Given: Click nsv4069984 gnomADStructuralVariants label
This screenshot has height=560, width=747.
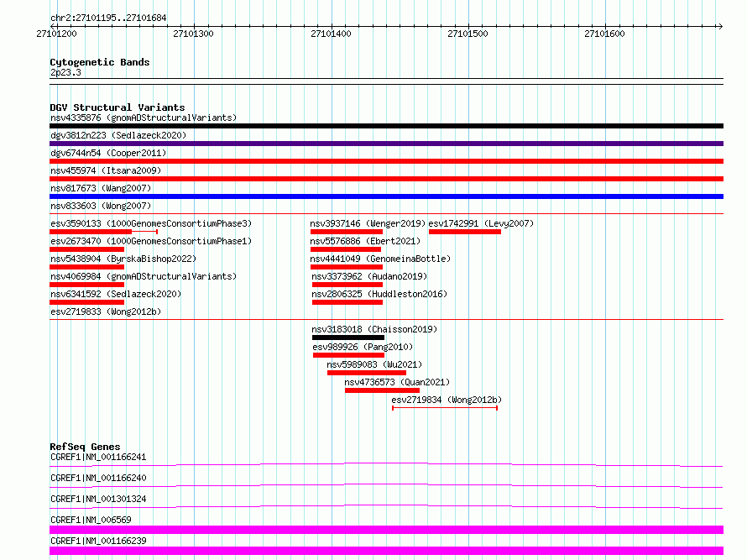Looking at the screenshot, I should [x=144, y=276].
